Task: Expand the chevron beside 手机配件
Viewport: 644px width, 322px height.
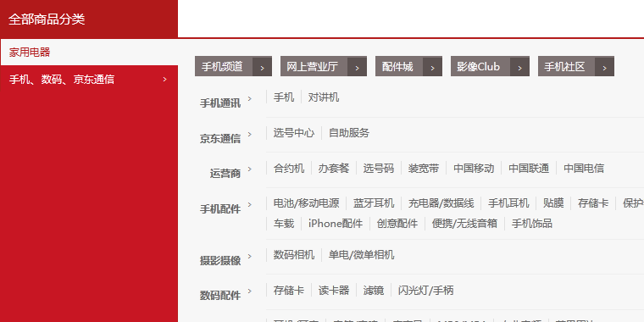Action: coord(250,204)
